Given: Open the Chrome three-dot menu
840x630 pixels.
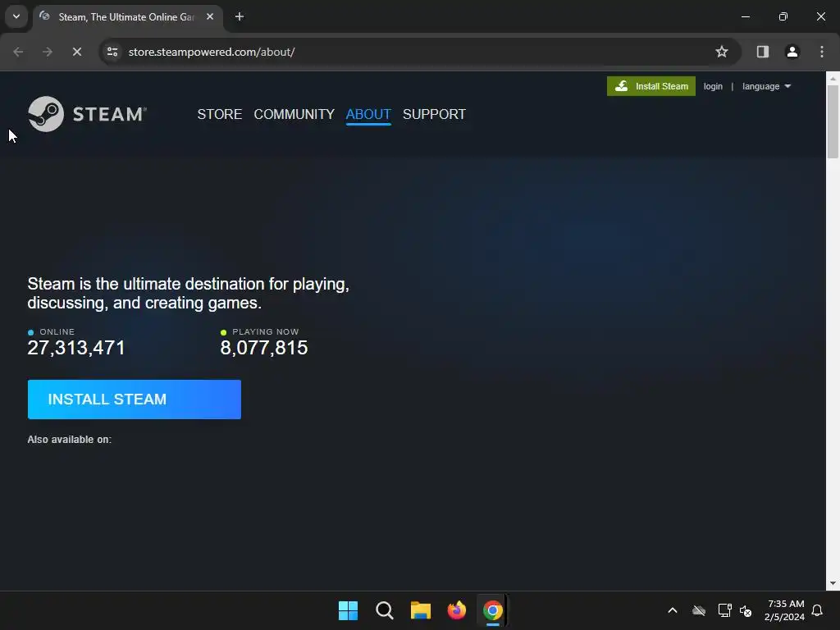Looking at the screenshot, I should coord(822,52).
